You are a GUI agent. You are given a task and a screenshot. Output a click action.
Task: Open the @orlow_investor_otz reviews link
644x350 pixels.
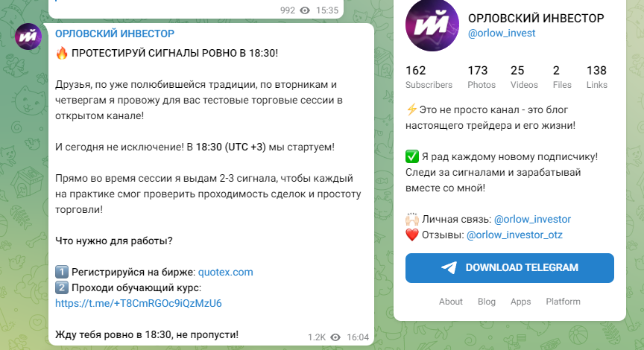coord(514,235)
